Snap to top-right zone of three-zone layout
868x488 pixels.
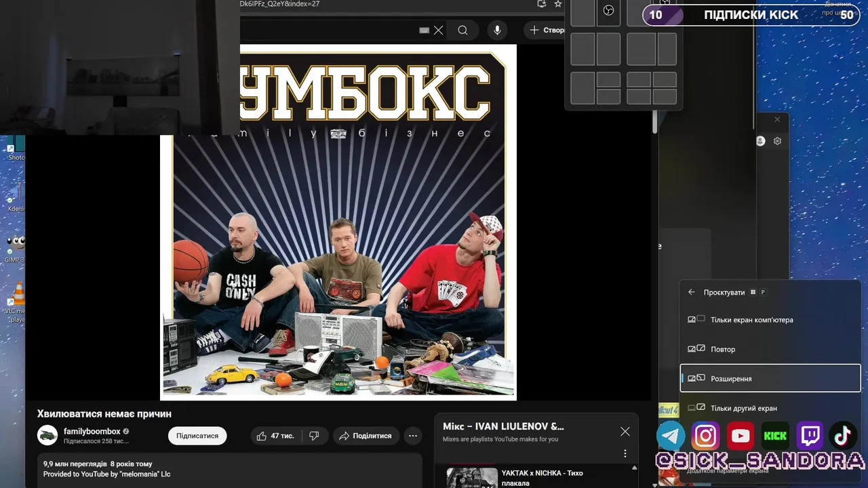coord(608,80)
